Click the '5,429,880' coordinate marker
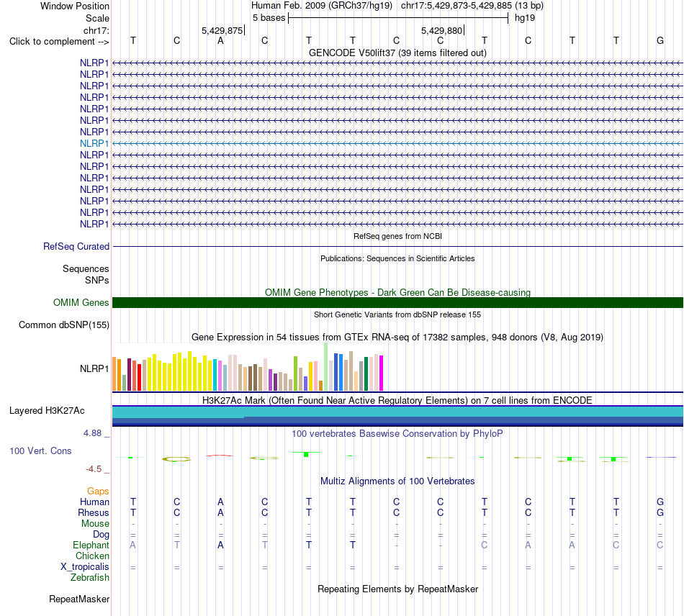 [x=441, y=30]
